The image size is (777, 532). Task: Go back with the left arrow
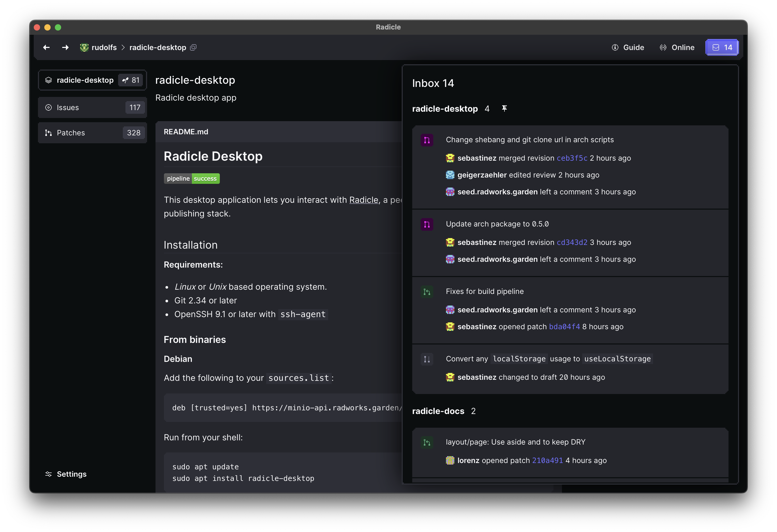coord(46,47)
